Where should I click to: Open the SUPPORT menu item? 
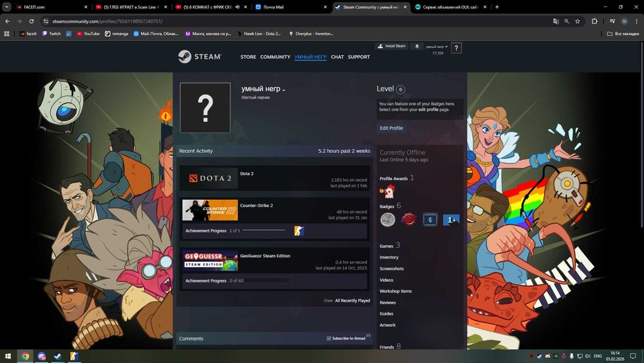click(x=359, y=57)
